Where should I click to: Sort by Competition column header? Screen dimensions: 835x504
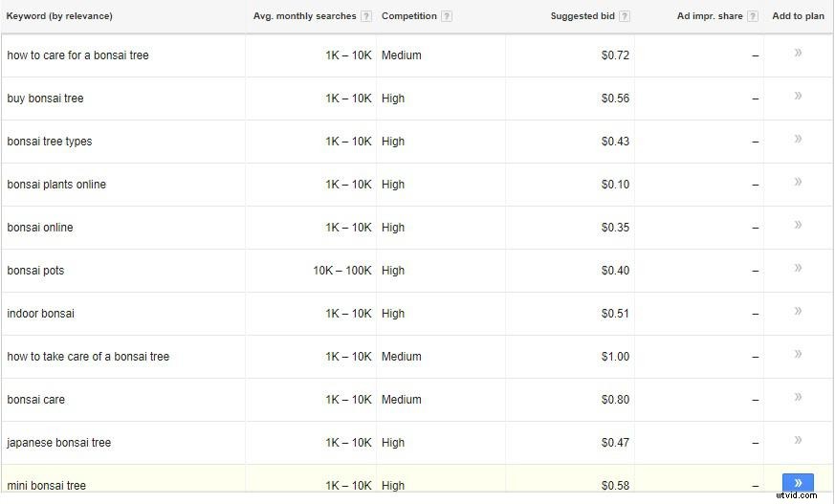(x=408, y=16)
